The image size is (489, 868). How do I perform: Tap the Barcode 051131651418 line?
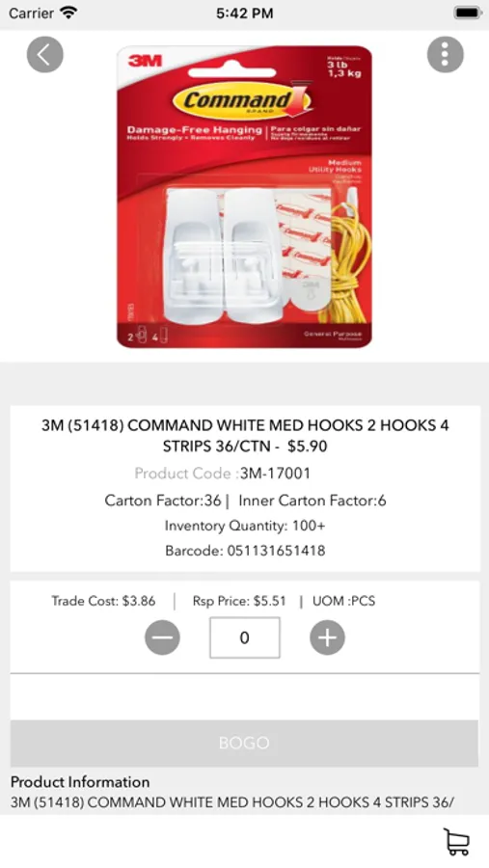tap(245, 551)
